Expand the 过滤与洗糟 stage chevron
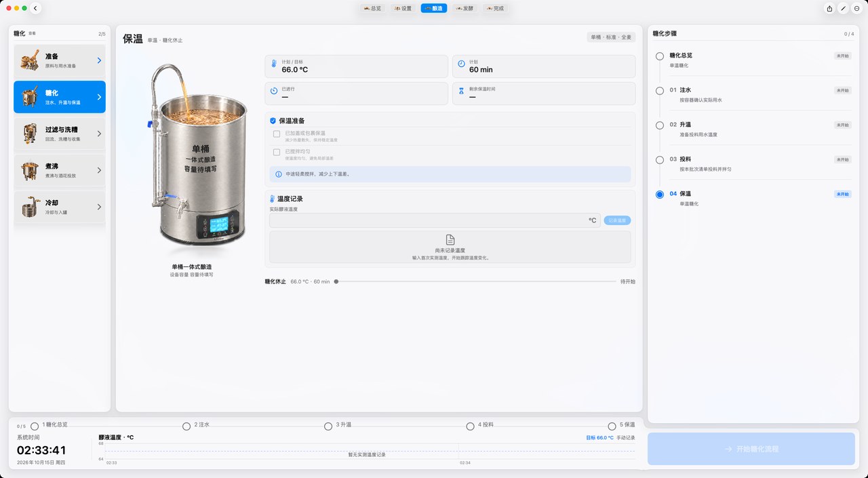The width and height of the screenshot is (868, 478). pos(99,134)
